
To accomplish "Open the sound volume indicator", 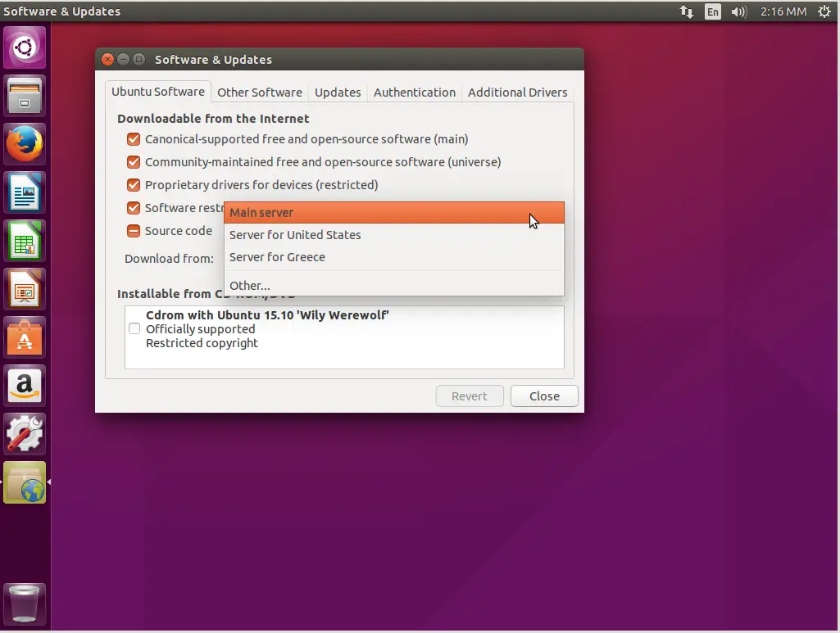I will (738, 11).
